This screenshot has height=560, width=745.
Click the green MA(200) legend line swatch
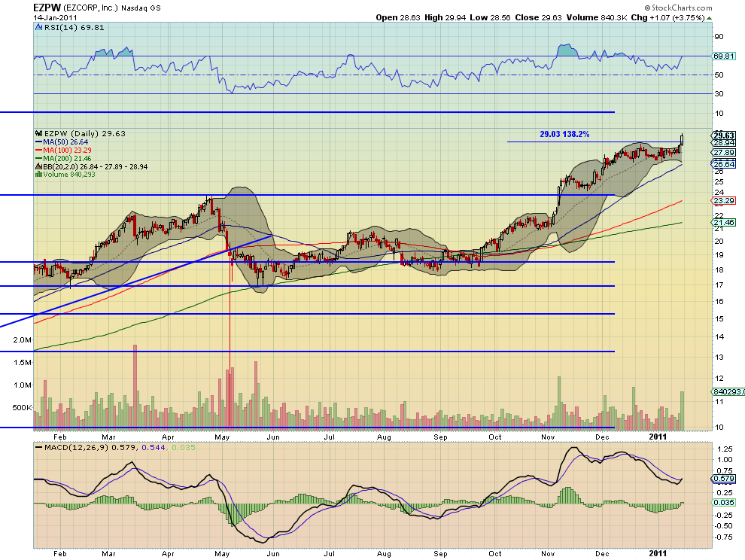(x=39, y=159)
